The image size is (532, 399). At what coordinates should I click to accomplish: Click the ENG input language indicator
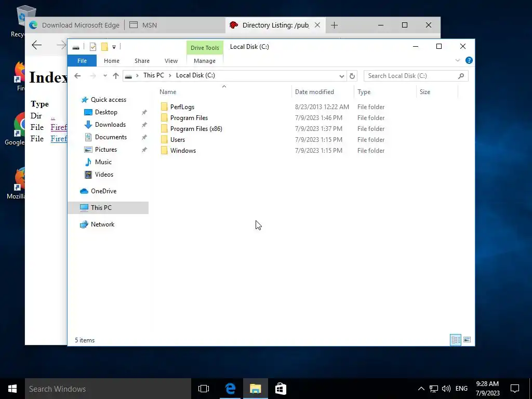461,389
